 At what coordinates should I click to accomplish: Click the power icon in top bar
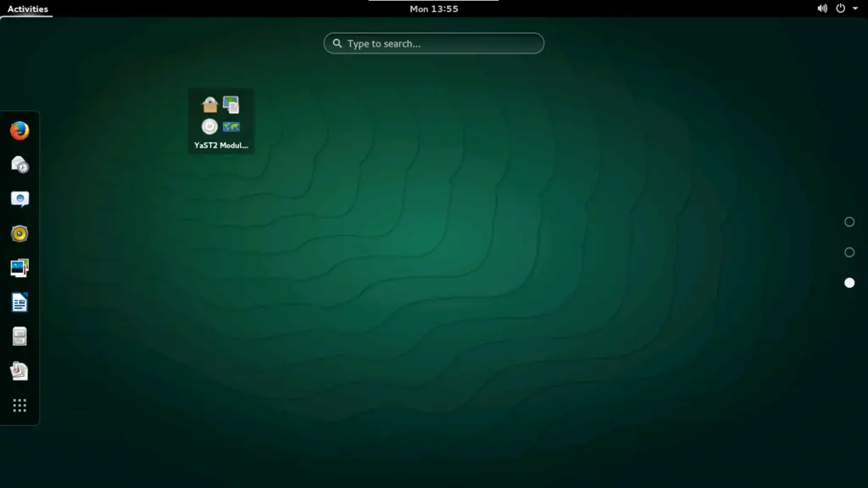point(840,8)
